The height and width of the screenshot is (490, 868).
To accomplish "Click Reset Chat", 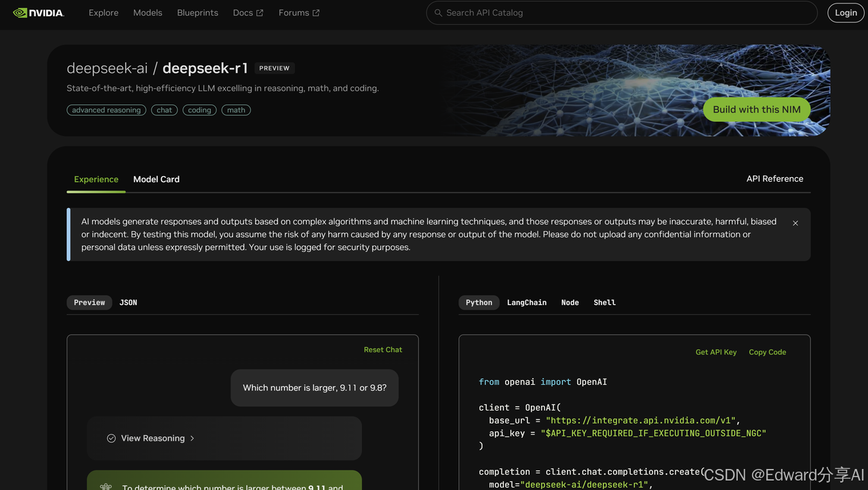I will 383,350.
